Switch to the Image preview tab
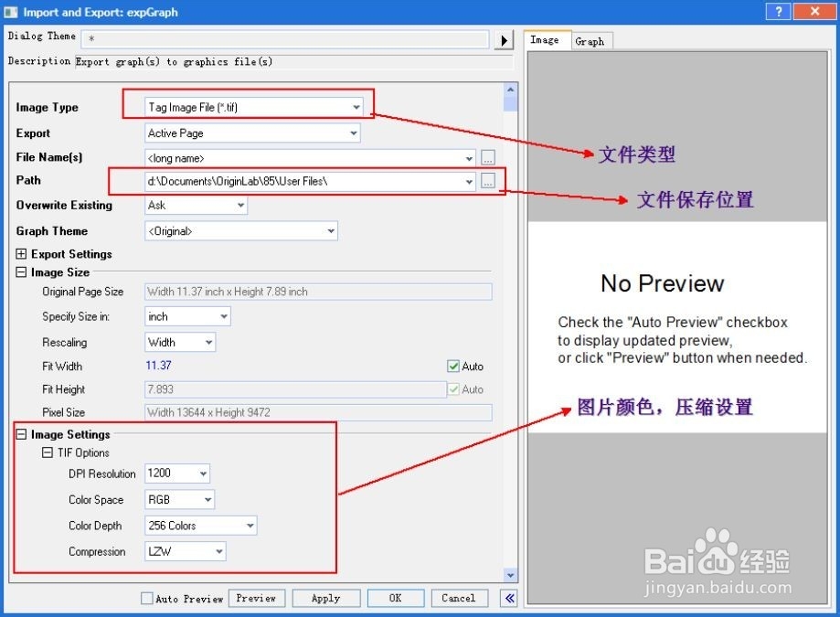 tap(547, 40)
